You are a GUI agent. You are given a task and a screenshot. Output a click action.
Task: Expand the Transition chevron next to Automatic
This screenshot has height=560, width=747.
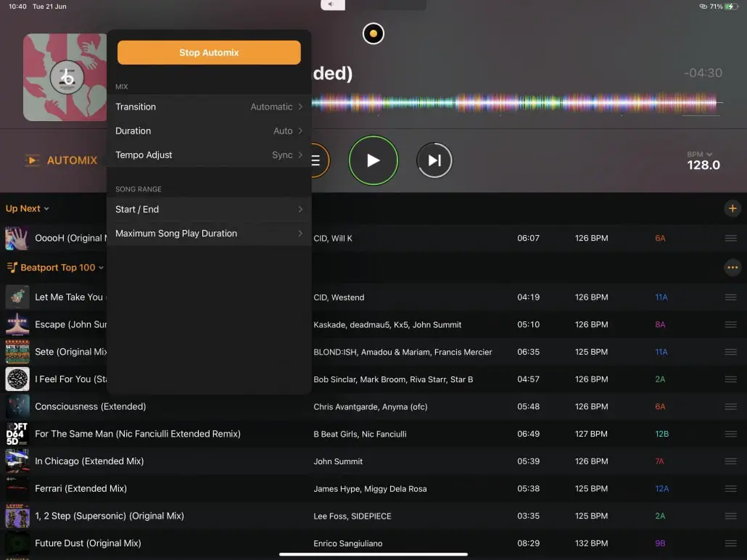point(300,107)
